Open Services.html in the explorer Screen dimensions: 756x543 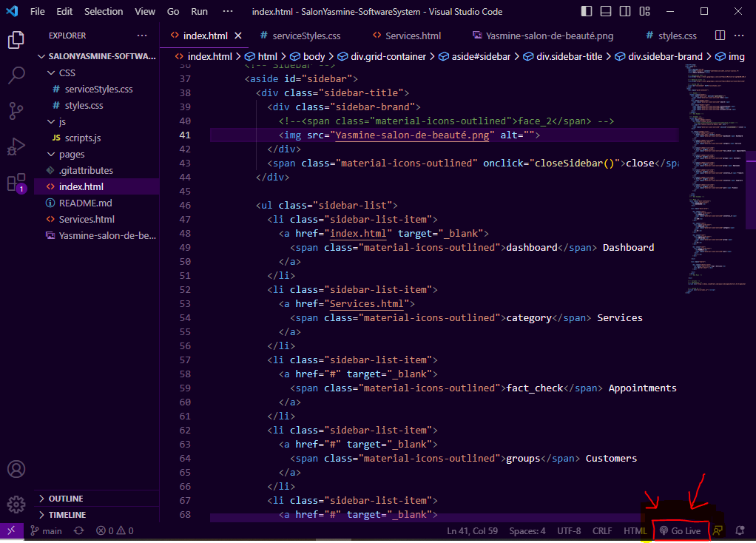(96, 220)
